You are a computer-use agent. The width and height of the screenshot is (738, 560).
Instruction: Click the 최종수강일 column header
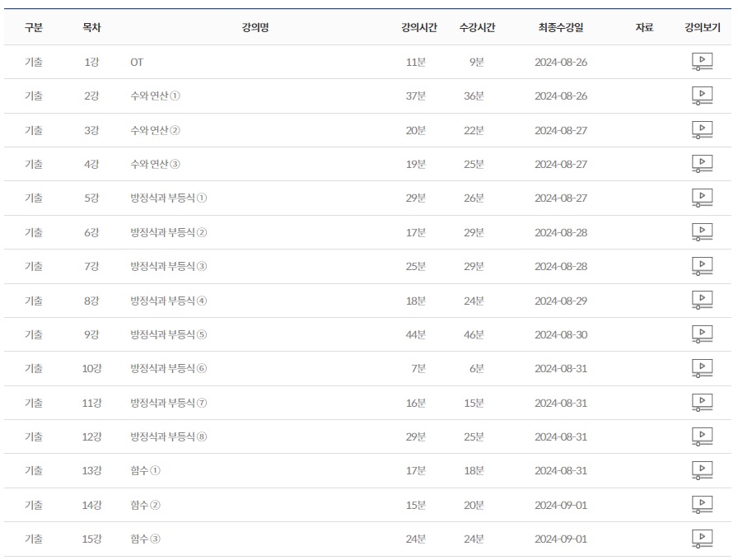[561, 27]
